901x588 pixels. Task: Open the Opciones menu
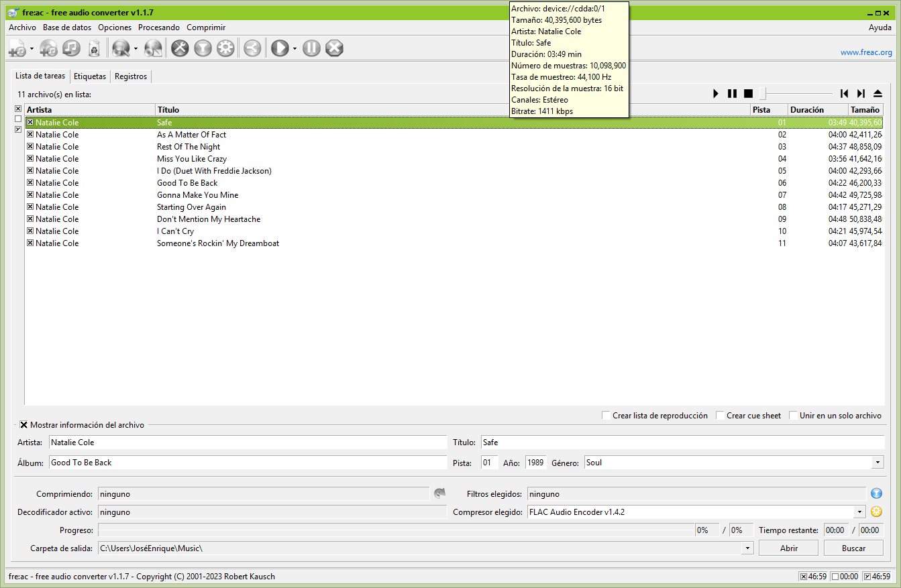[x=114, y=27]
